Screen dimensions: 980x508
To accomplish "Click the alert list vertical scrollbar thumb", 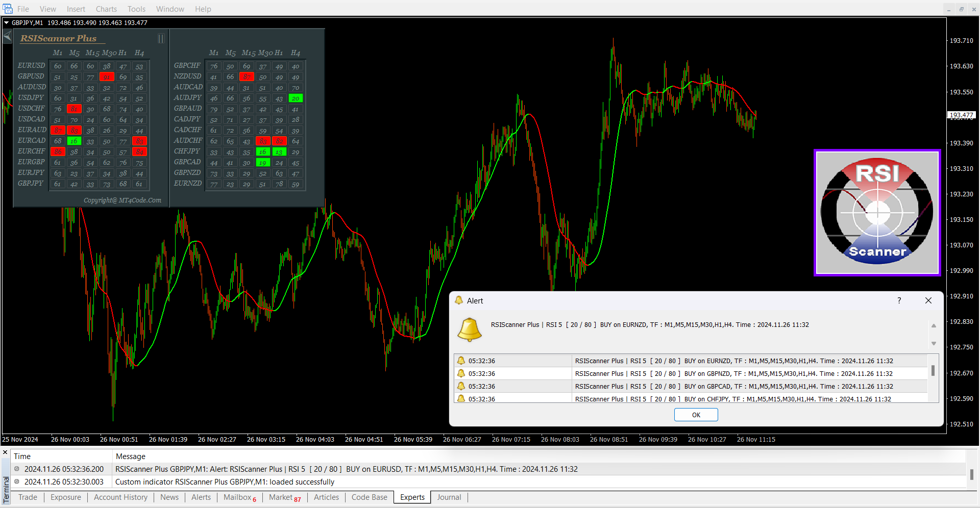I will 933,370.
